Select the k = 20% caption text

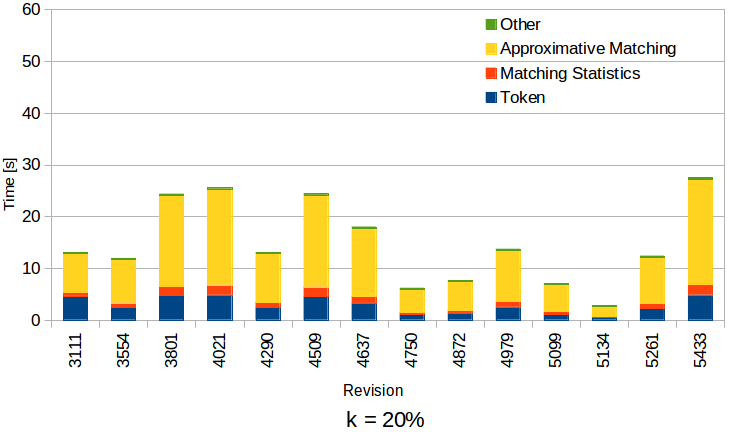click(379, 419)
